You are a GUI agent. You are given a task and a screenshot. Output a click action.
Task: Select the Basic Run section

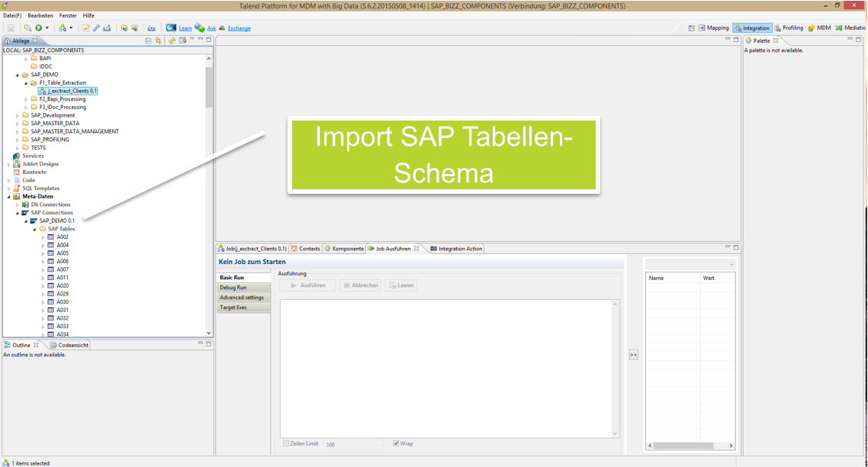(244, 278)
